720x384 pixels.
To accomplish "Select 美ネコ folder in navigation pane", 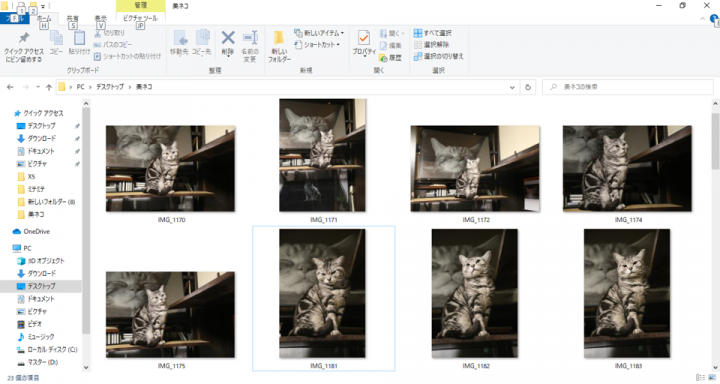I will click(x=36, y=215).
